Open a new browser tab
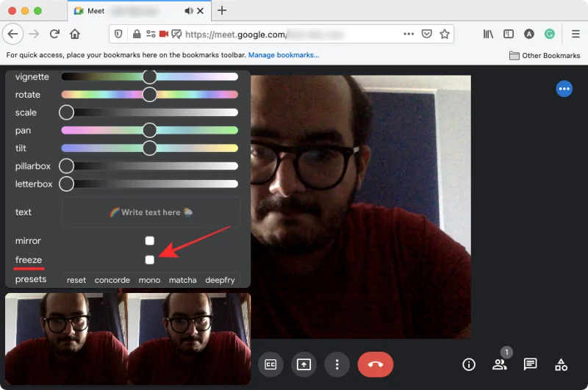The image size is (588, 390). [x=222, y=10]
